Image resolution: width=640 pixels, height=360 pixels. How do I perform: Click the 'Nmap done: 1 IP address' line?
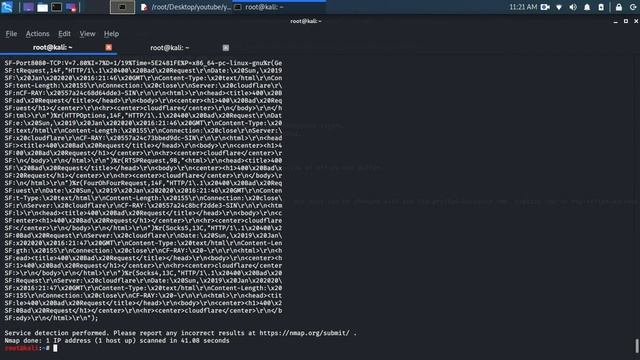117,340
